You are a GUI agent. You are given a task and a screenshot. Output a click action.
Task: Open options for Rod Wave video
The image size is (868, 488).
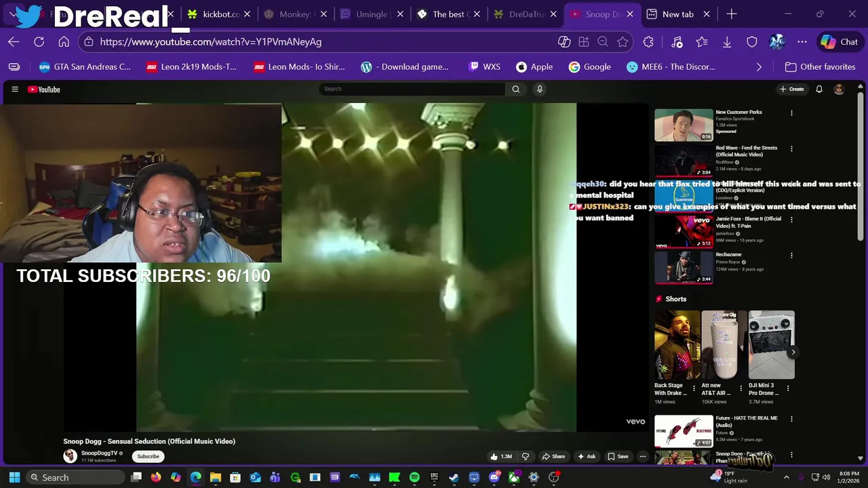791,148
